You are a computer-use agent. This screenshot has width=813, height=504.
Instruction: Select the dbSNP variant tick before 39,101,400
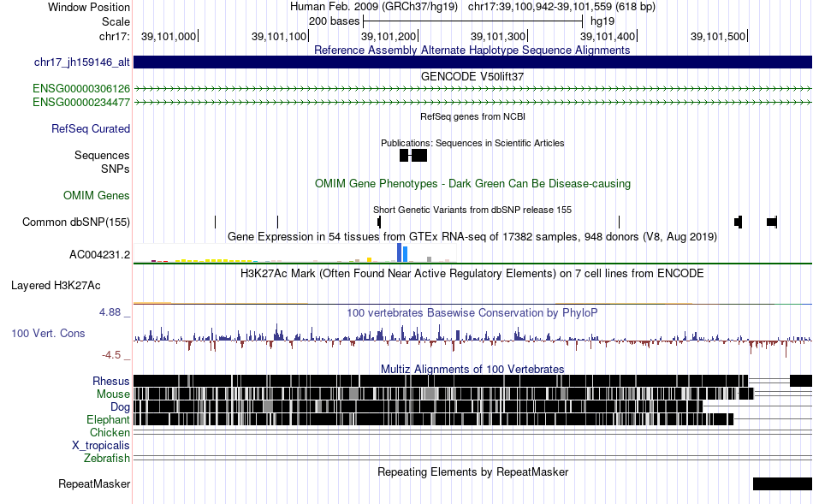point(619,222)
